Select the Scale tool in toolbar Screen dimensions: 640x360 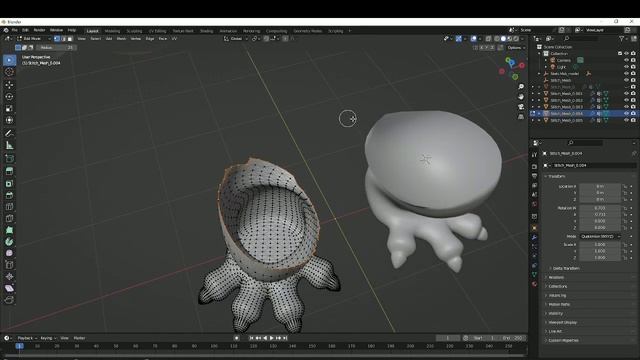9,109
